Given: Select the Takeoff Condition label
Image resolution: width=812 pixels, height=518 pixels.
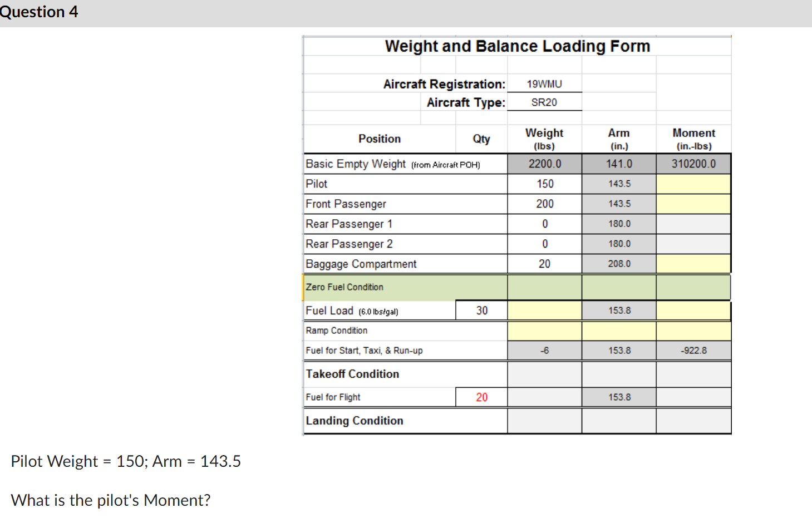Looking at the screenshot, I should 352,374.
